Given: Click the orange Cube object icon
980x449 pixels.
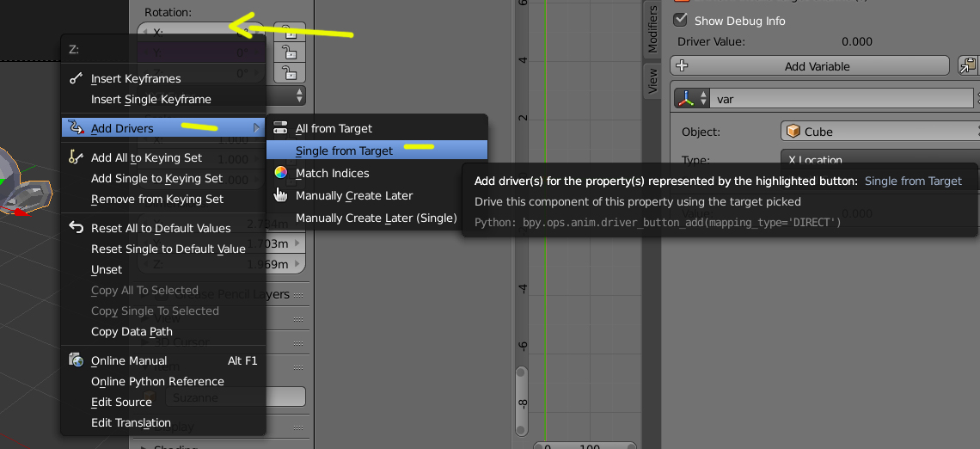Looking at the screenshot, I should 793,132.
